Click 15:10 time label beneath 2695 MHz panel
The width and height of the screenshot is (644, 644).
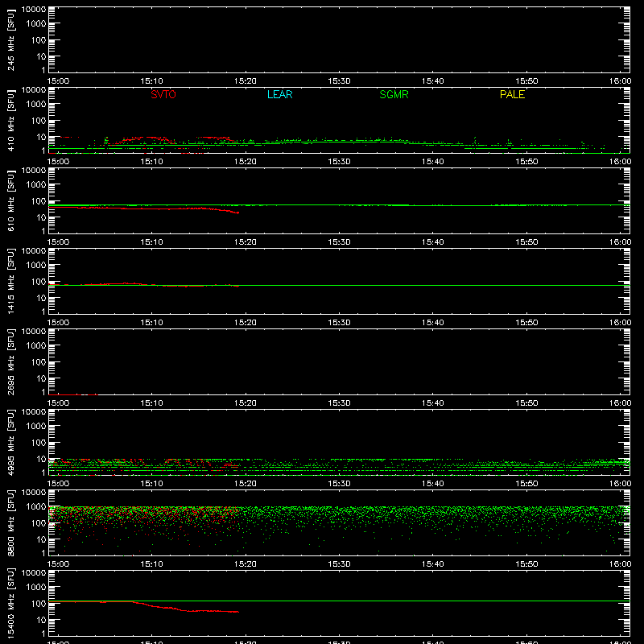151,403
